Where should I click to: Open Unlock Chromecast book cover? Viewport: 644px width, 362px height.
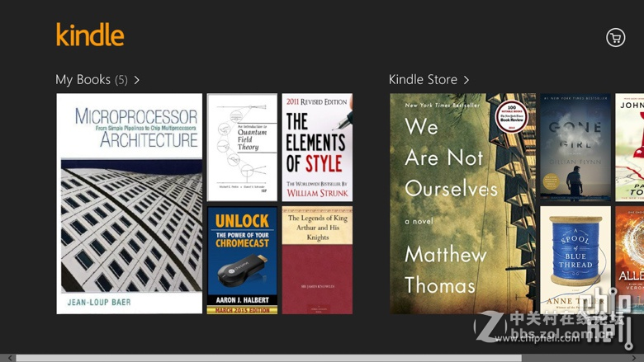[242, 261]
